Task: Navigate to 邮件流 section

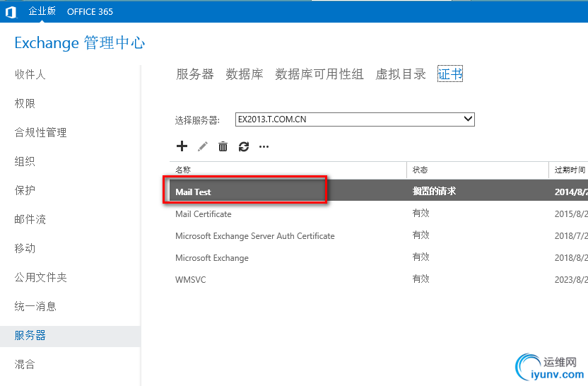Action: click(x=30, y=220)
